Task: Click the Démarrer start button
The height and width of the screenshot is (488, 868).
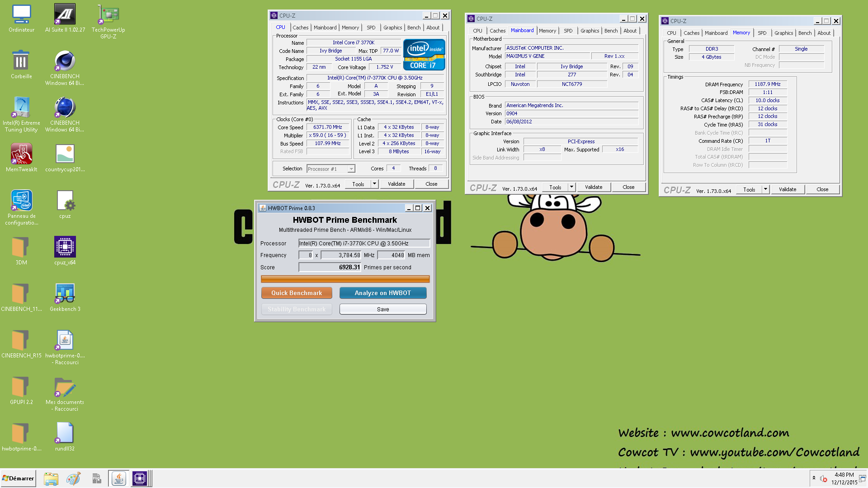Action: pos(18,478)
